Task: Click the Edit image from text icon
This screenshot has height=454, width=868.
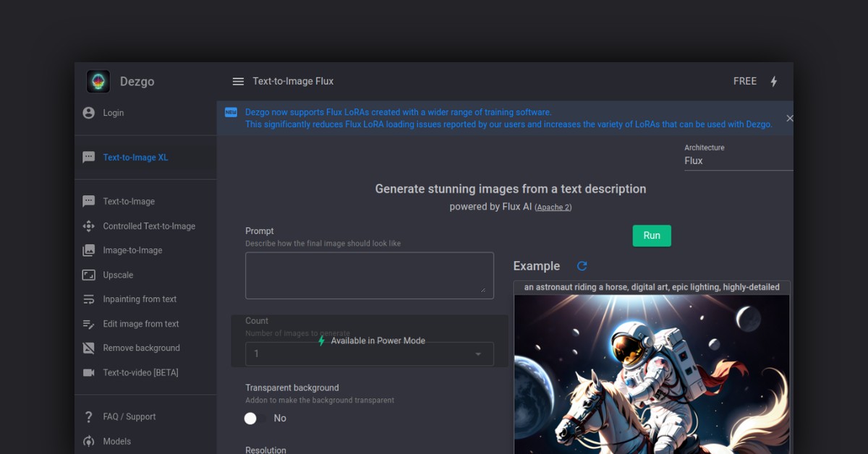Action: click(x=88, y=324)
